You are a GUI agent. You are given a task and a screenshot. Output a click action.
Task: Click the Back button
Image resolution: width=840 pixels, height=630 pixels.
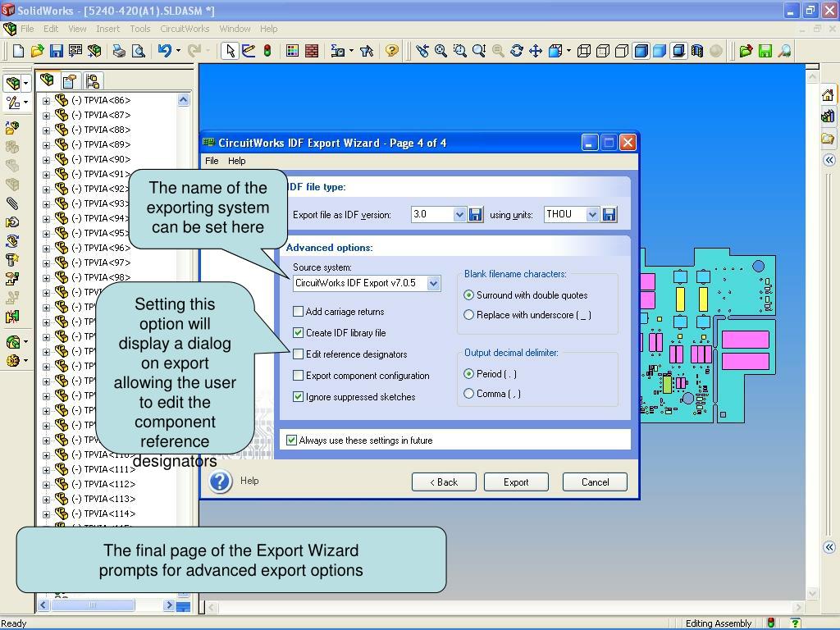pyautogui.click(x=444, y=482)
